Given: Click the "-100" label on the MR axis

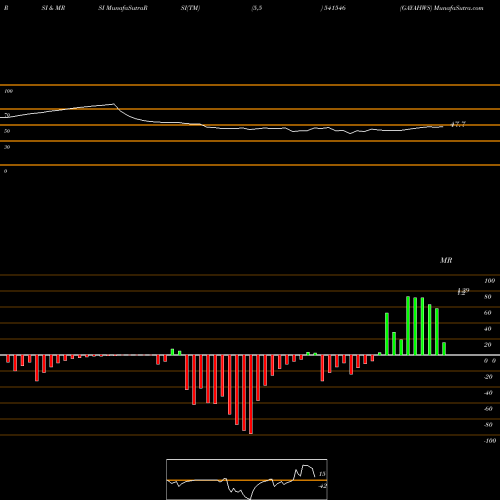Looking at the screenshot, I should (490, 441).
